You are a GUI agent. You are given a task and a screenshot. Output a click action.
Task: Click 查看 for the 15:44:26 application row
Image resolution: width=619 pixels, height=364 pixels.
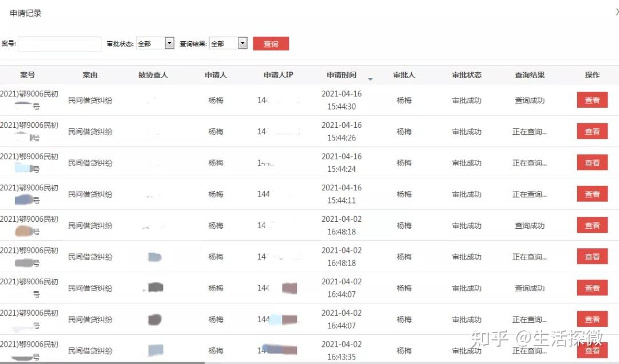coord(592,131)
